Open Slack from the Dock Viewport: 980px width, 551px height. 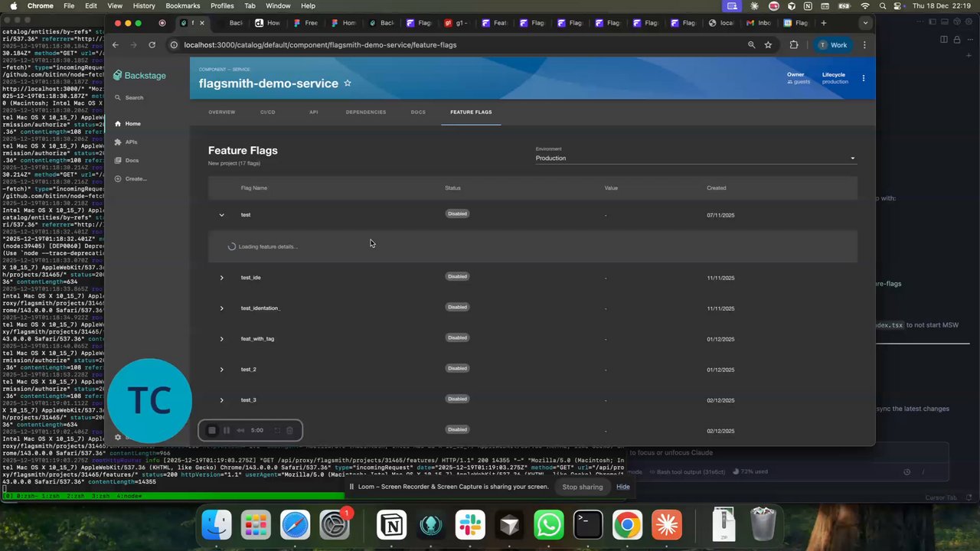(470, 525)
